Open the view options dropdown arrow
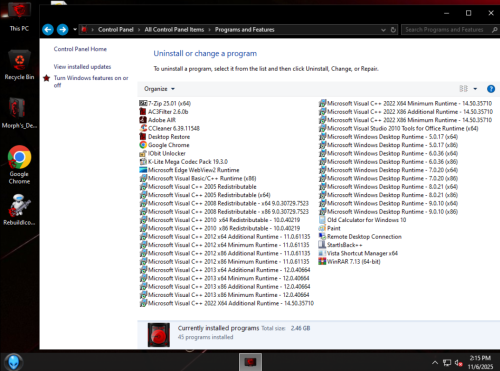The height and width of the screenshot is (371, 500). click(475, 89)
